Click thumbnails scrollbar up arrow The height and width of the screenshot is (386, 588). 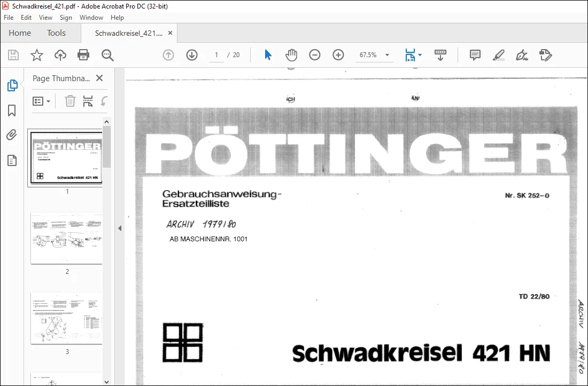[x=106, y=122]
